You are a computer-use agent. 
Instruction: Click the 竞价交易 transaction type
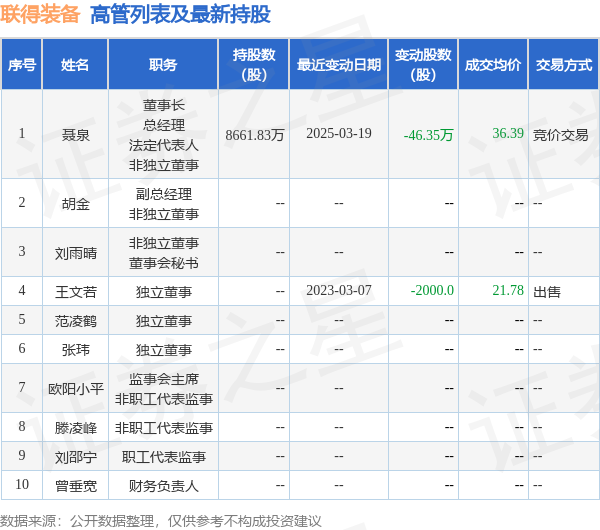561,135
